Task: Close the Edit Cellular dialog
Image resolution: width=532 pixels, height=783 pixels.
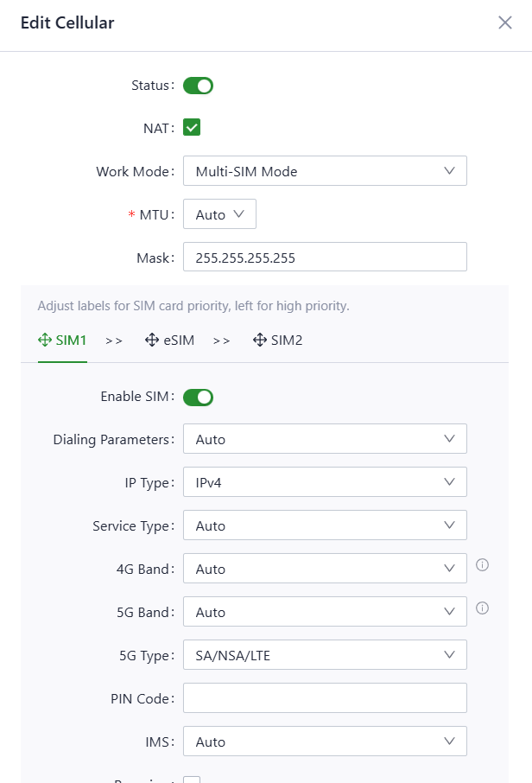Action: coord(505,23)
